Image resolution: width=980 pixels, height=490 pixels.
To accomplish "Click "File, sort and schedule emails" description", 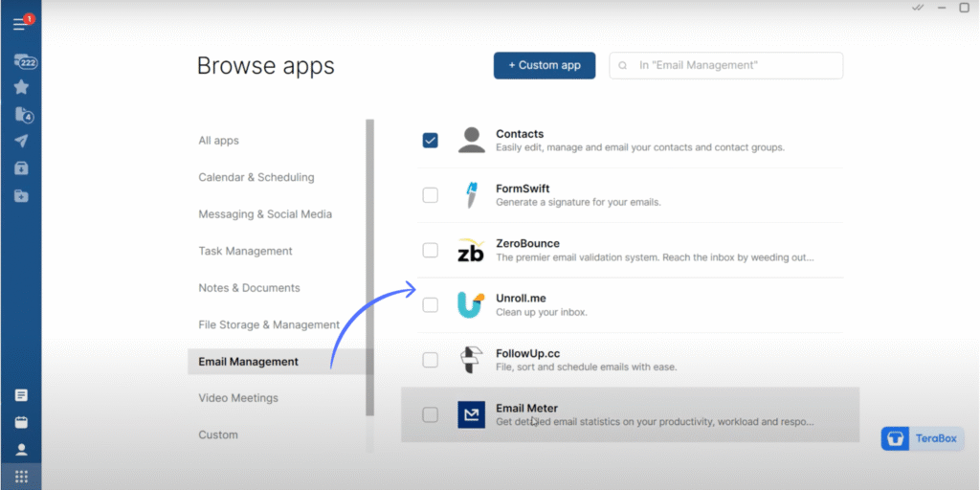I will click(x=587, y=367).
